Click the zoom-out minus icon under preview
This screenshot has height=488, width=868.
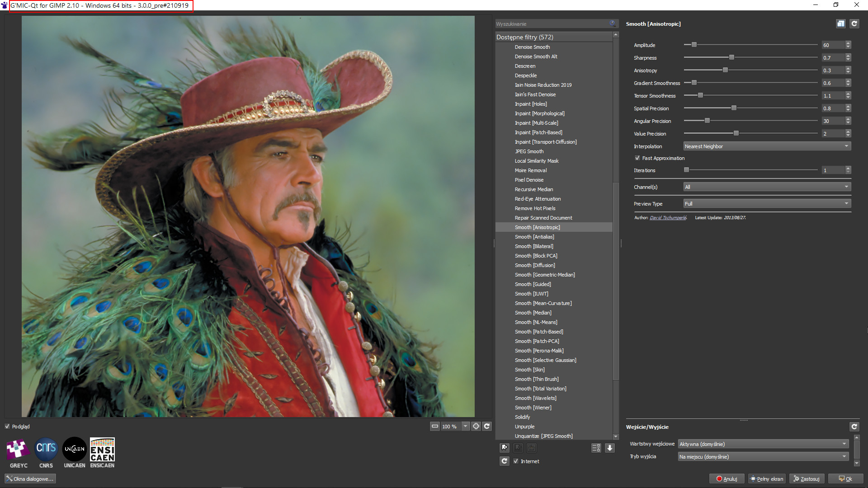coord(435,426)
